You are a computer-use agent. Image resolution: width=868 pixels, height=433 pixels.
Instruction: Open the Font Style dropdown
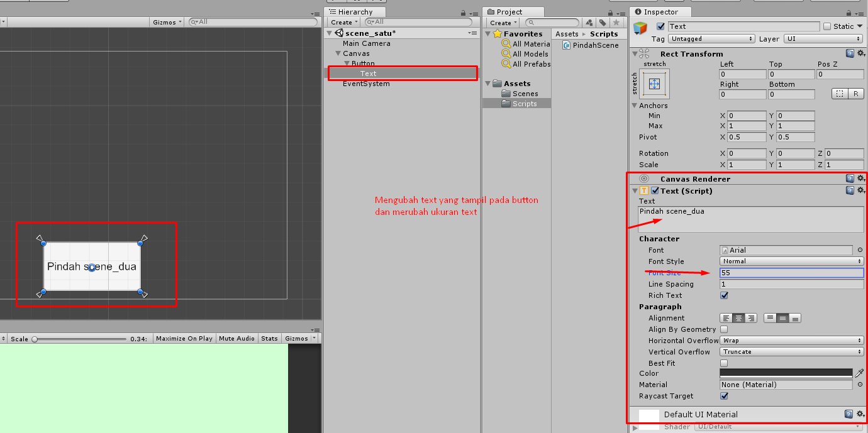tap(791, 261)
